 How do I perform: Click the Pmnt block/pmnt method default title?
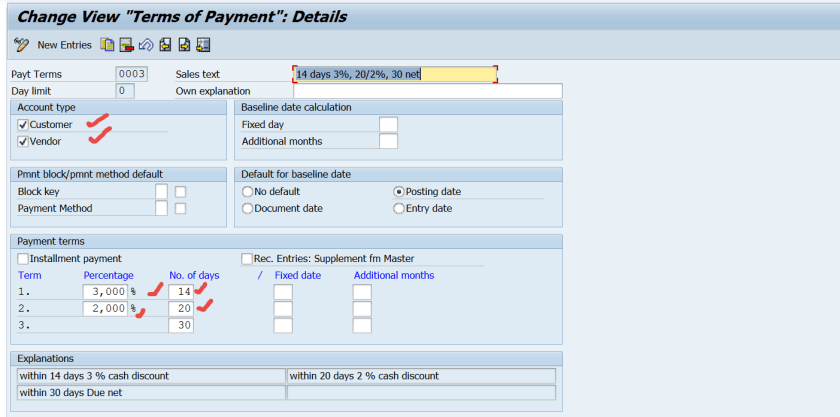click(91, 174)
